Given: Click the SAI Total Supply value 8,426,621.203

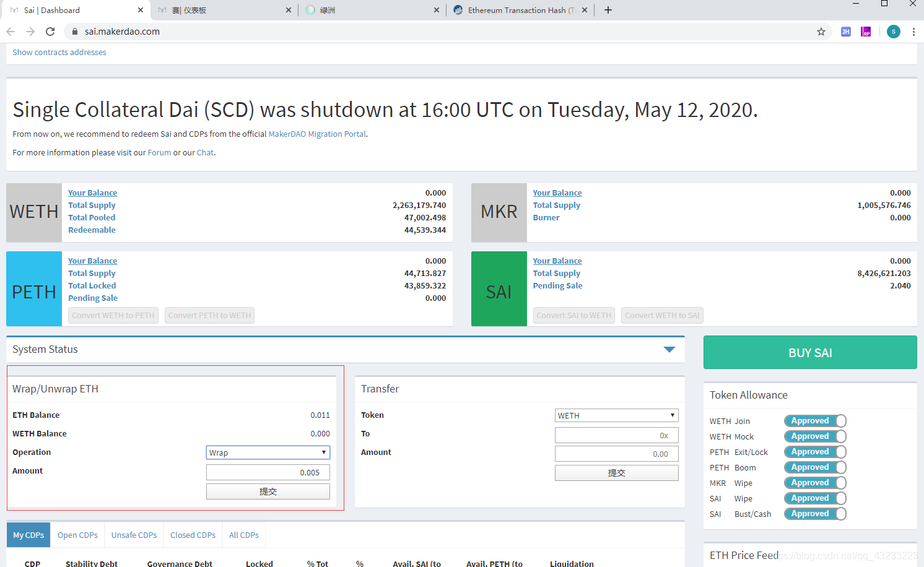Looking at the screenshot, I should [884, 274].
